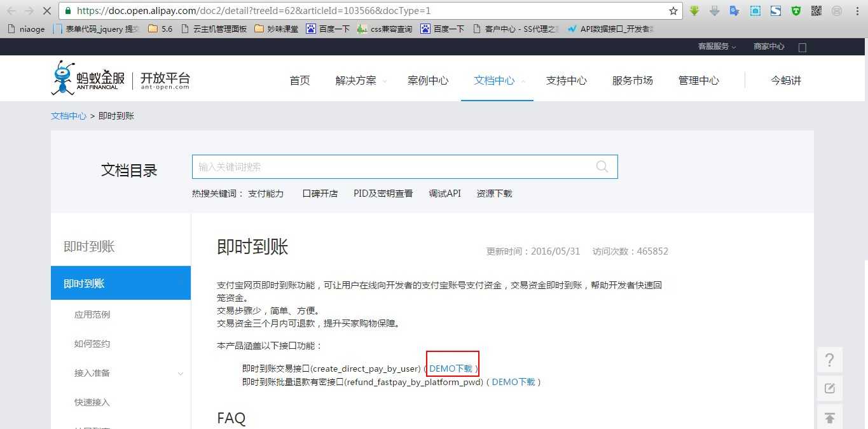Viewport: 868px width, 429px height.
Task: Click the 调试API hot keyword
Action: point(444,193)
